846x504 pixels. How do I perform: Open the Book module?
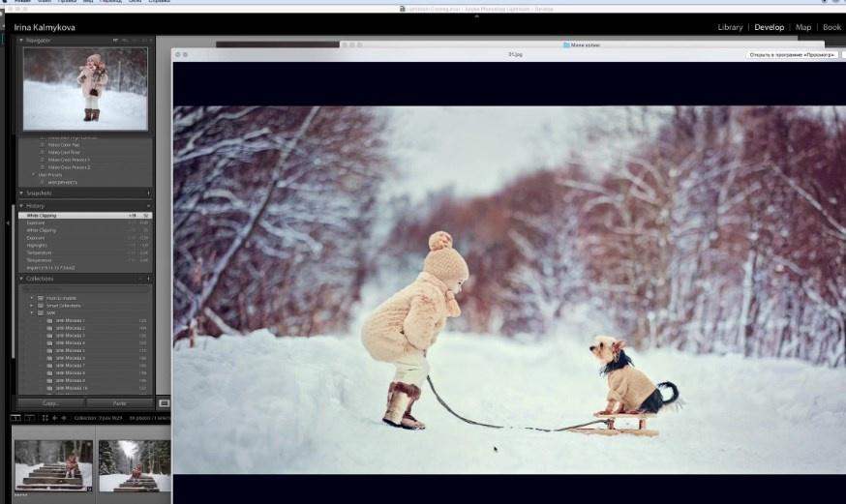point(831,27)
